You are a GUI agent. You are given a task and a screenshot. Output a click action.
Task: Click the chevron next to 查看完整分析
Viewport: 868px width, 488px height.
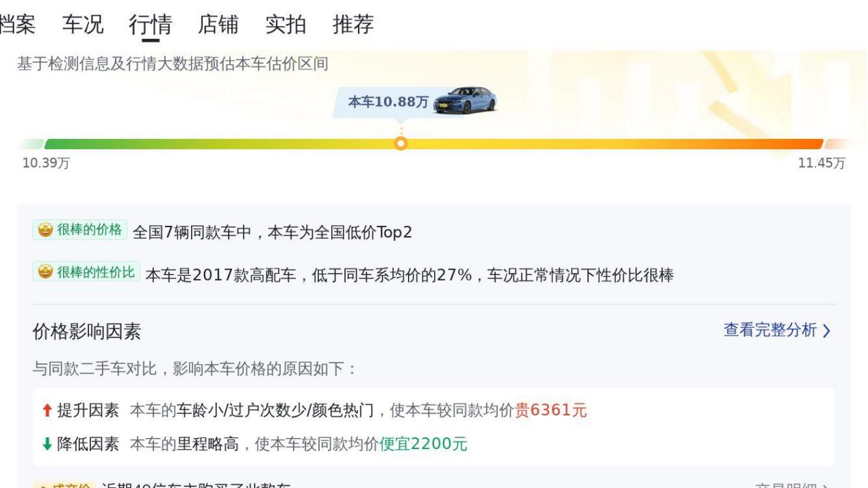pyautogui.click(x=826, y=331)
